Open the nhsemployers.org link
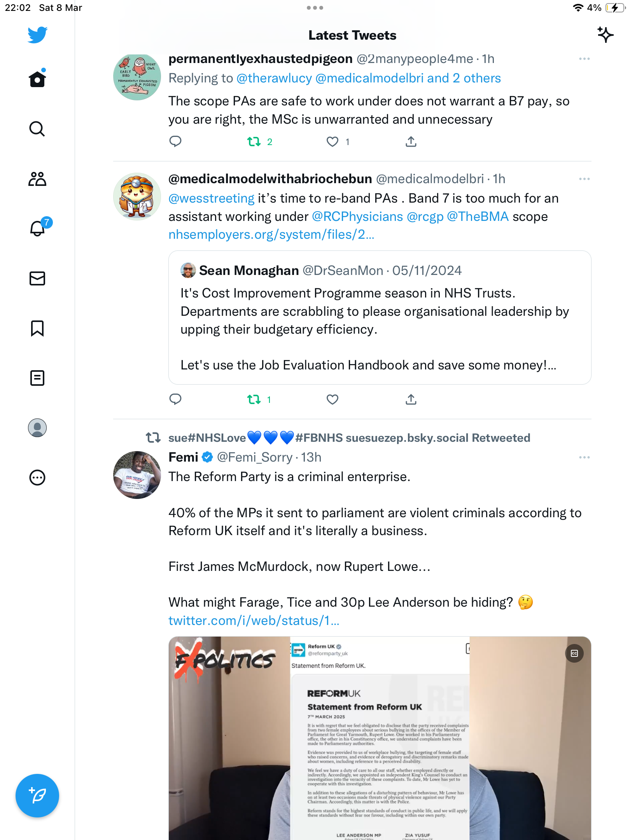 [x=271, y=234]
